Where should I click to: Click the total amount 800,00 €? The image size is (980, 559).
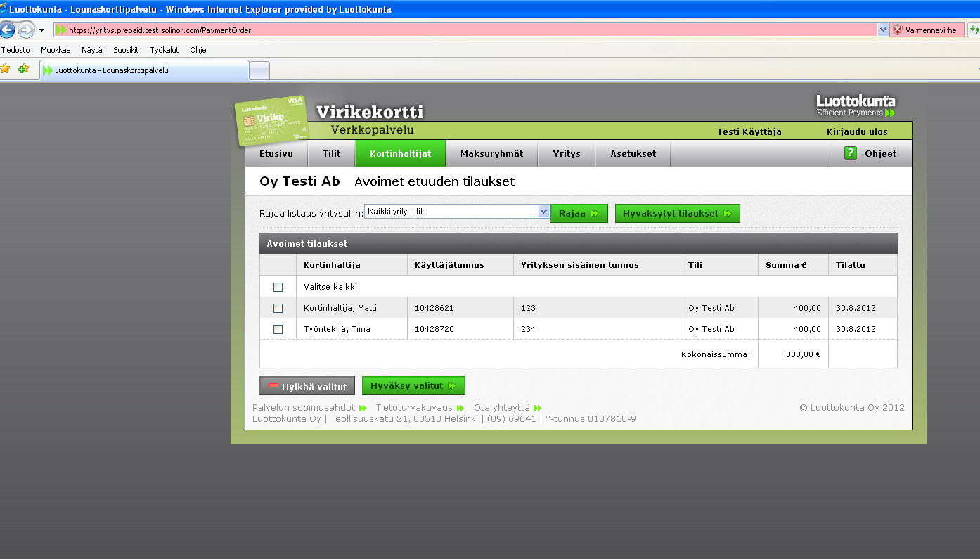pos(803,354)
